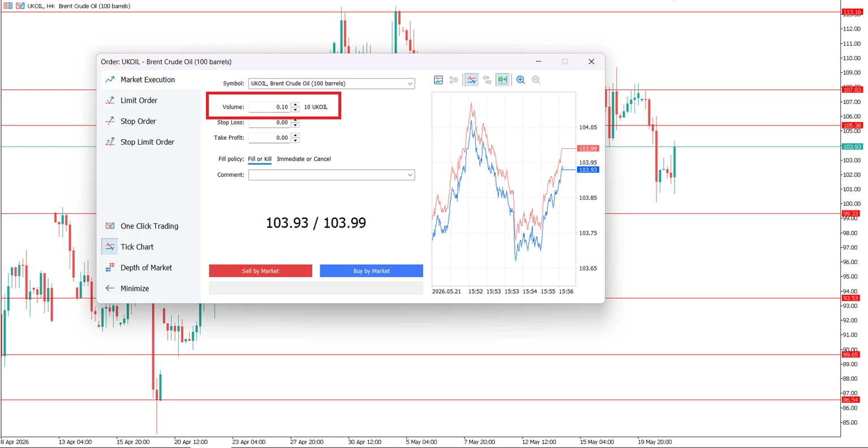The height and width of the screenshot is (448, 868).
Task: Click the red-blue chart icon in dialog toolbar
Action: [439, 80]
